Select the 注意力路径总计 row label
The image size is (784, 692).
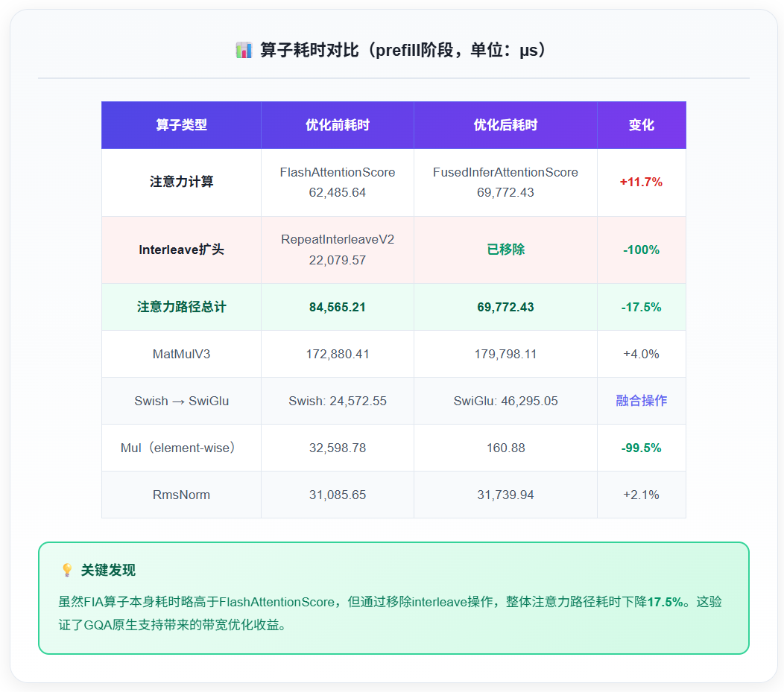182,307
